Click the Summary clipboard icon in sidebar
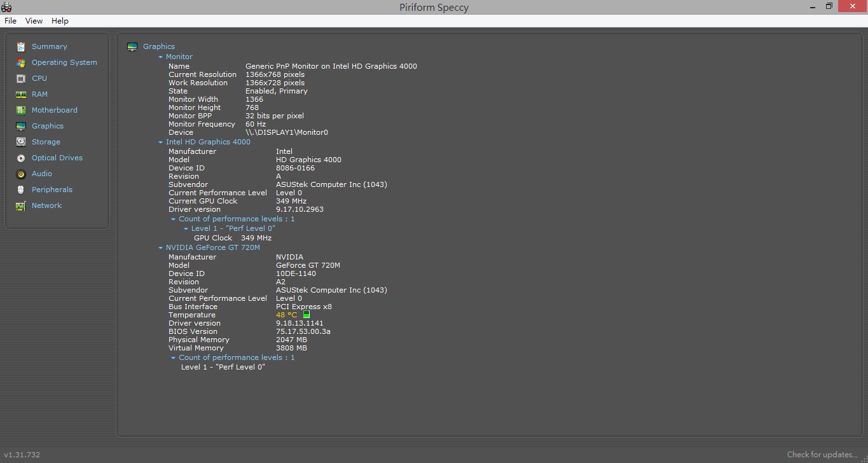This screenshot has width=868, height=463. click(x=21, y=46)
